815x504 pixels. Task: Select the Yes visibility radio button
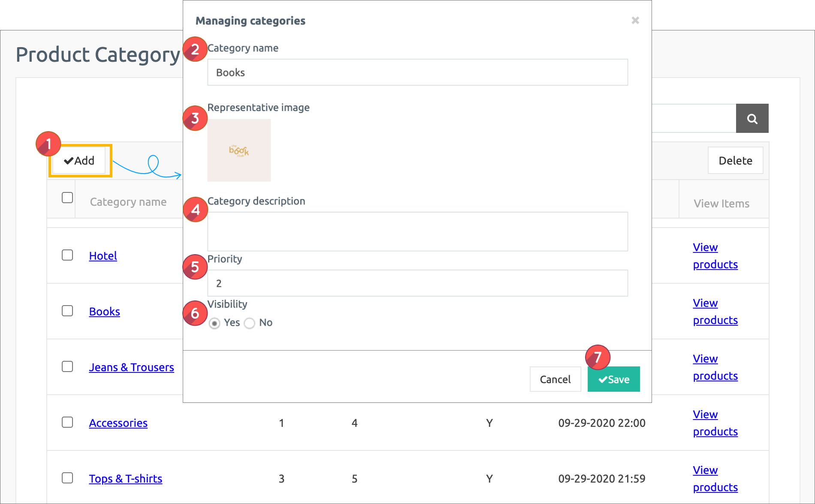click(214, 323)
